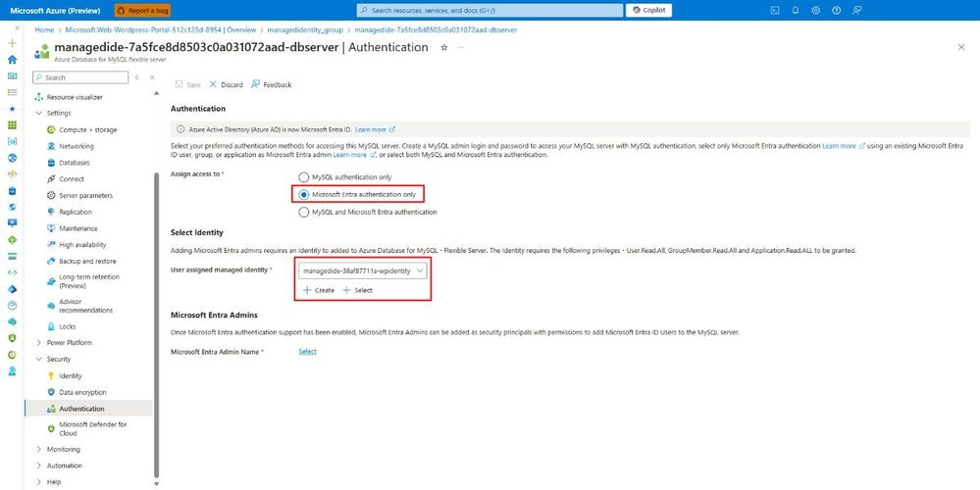
Task: Open Server parameters menu item
Action: click(x=85, y=195)
